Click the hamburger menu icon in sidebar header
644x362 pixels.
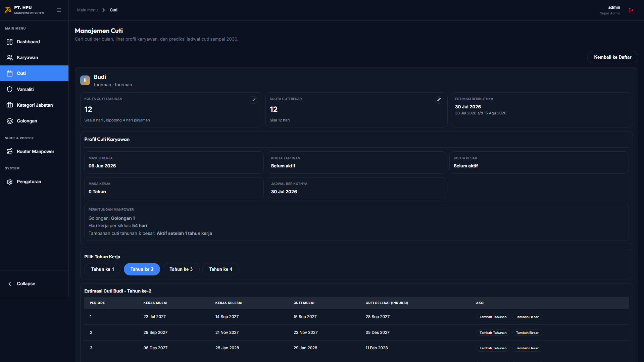point(59,10)
